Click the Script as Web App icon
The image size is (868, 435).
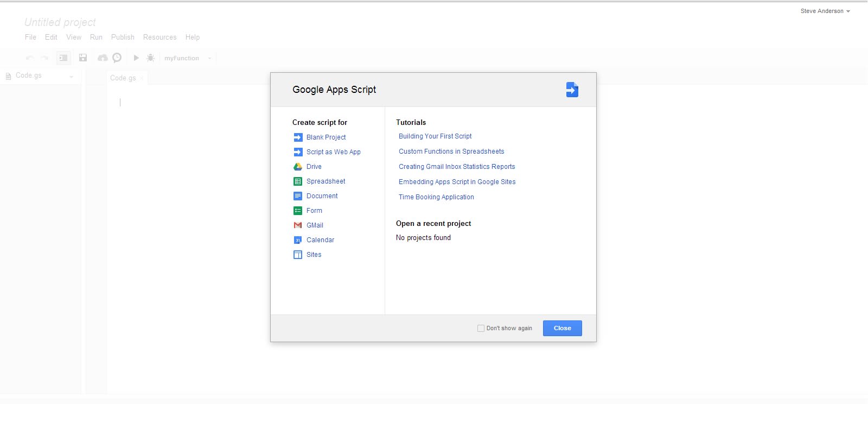coord(298,152)
